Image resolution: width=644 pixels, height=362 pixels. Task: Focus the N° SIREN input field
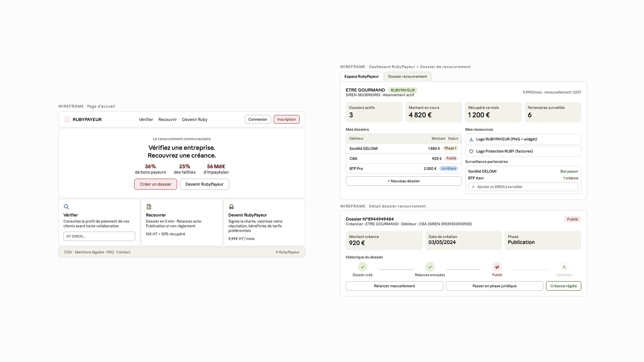[x=99, y=236]
